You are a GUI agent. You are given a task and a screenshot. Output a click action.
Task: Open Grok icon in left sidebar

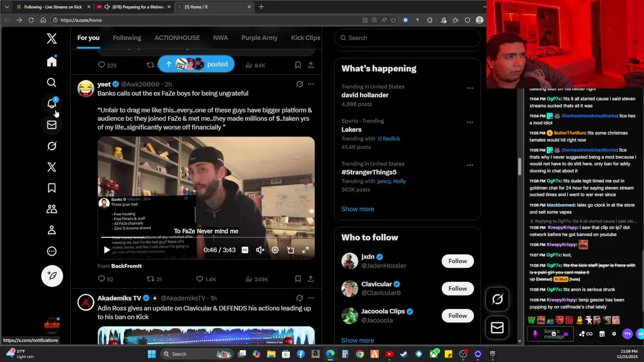point(52,146)
